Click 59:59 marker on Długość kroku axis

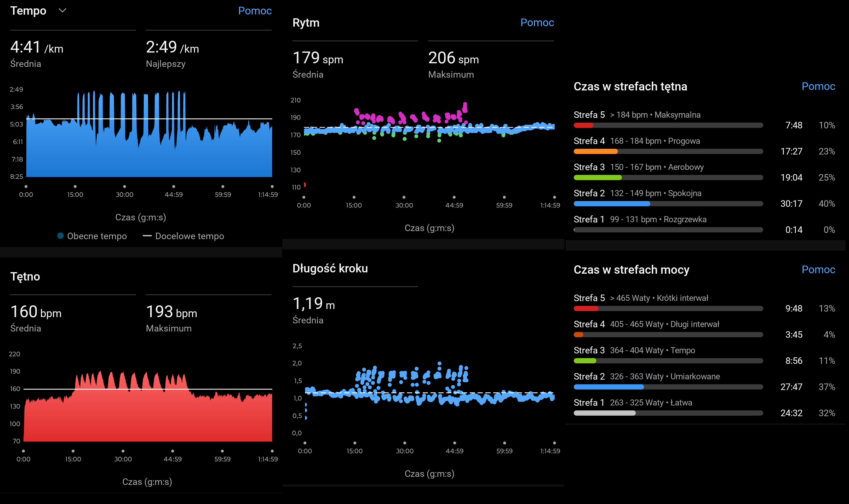pos(504,443)
